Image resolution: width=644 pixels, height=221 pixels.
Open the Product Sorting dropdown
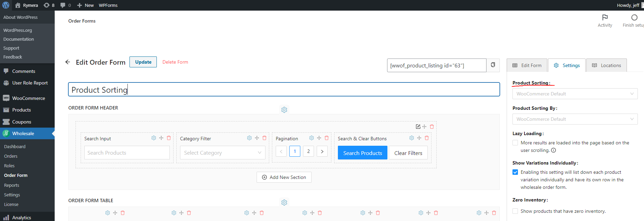tap(575, 94)
